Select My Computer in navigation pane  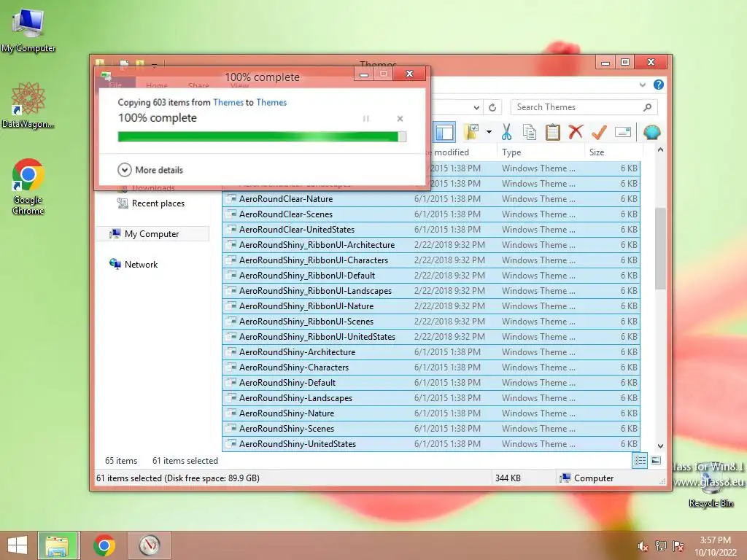click(152, 234)
